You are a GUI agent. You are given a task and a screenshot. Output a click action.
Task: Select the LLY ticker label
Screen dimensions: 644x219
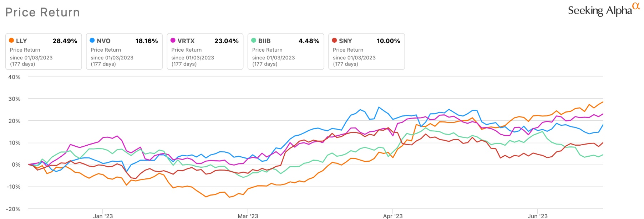pos(21,41)
